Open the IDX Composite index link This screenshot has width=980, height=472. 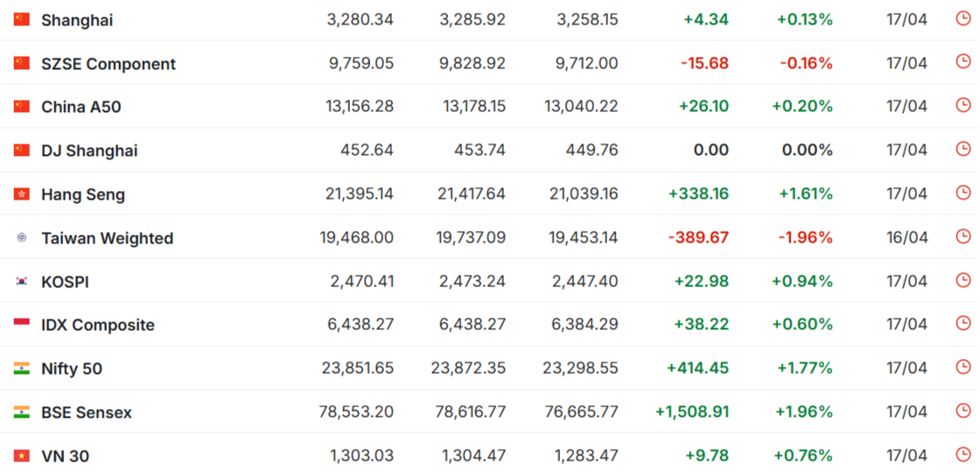click(x=98, y=325)
